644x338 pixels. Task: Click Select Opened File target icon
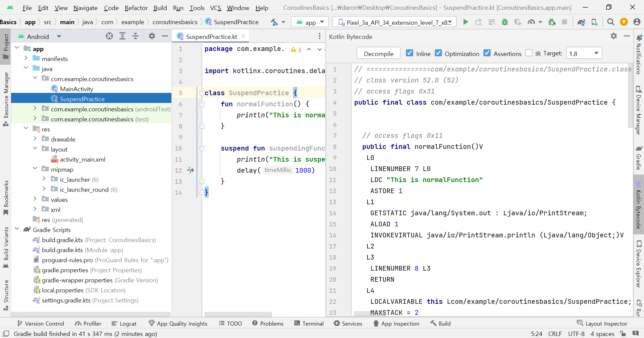pyautogui.click(x=109, y=36)
